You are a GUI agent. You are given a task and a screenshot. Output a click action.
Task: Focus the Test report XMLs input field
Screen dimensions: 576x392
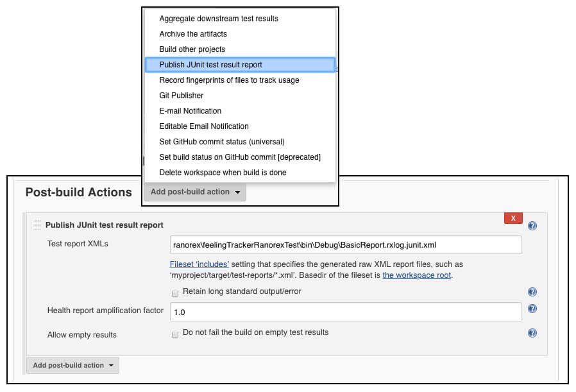[346, 245]
